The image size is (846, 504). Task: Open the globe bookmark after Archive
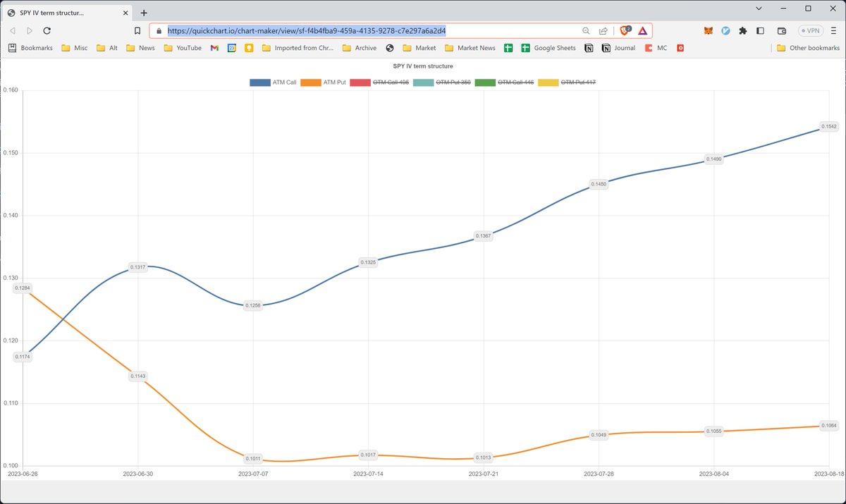click(390, 48)
